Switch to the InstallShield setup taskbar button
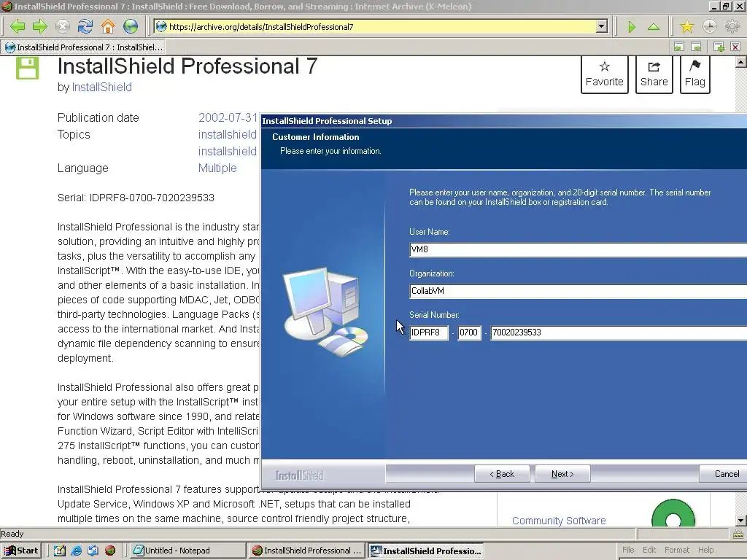 coord(426,551)
